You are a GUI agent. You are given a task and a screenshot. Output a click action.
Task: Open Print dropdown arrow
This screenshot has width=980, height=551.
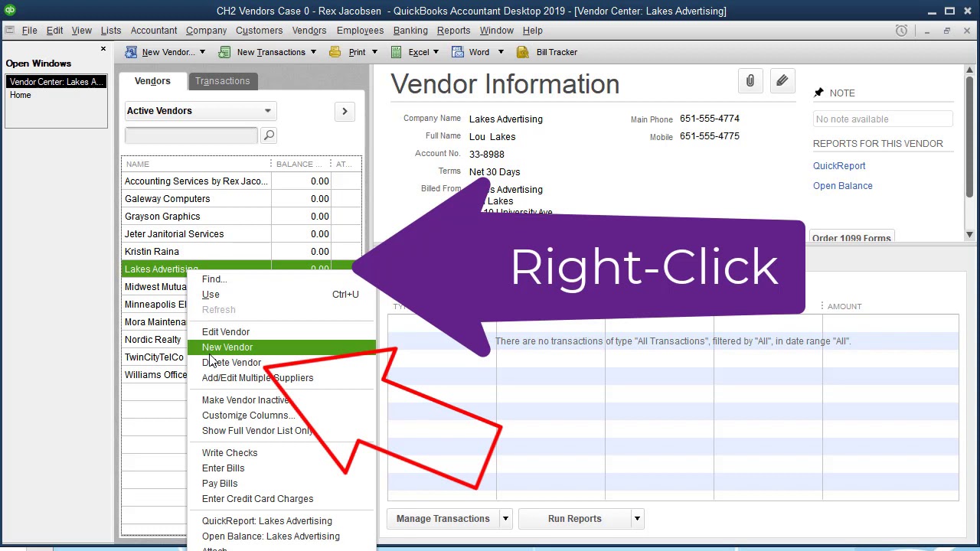(x=374, y=52)
